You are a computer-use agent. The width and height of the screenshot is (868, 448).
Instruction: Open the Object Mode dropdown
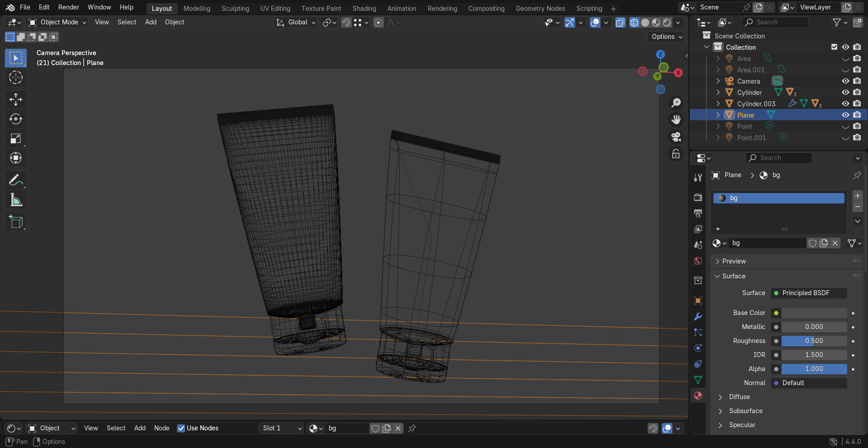point(57,22)
